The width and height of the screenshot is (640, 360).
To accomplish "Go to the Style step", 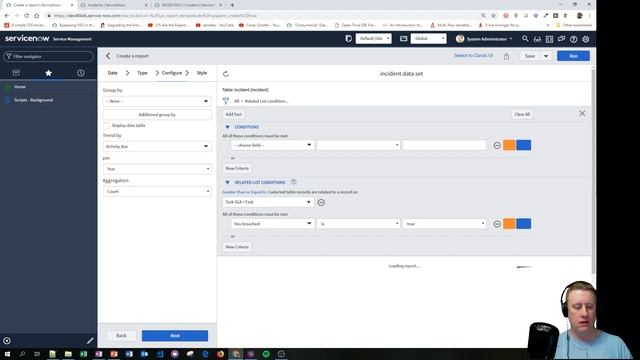I will pyautogui.click(x=202, y=73).
